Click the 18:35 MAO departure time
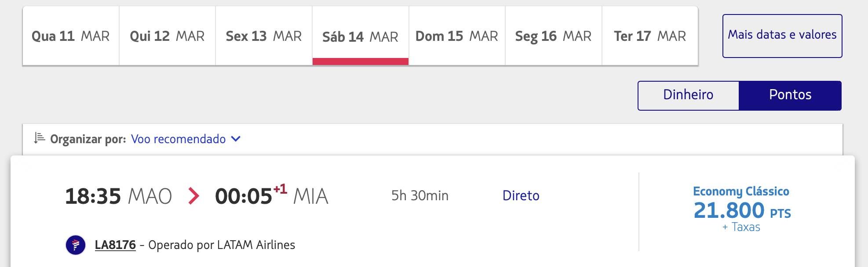This screenshot has width=868, height=267. [118, 196]
